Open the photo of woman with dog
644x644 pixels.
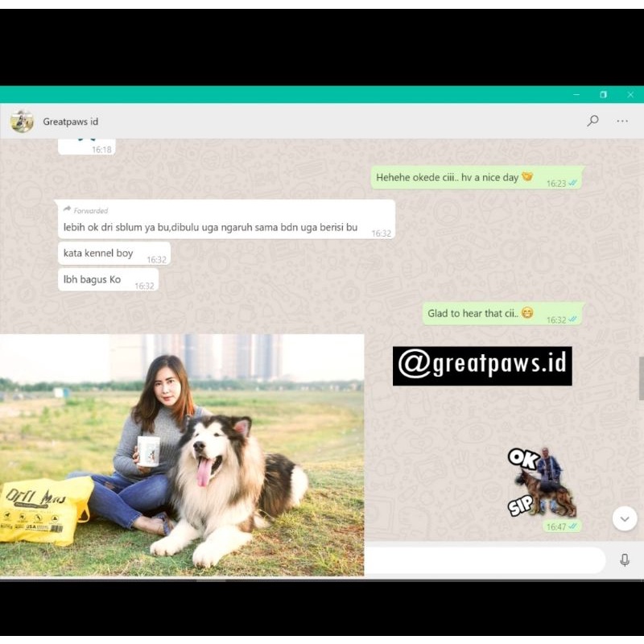181,455
